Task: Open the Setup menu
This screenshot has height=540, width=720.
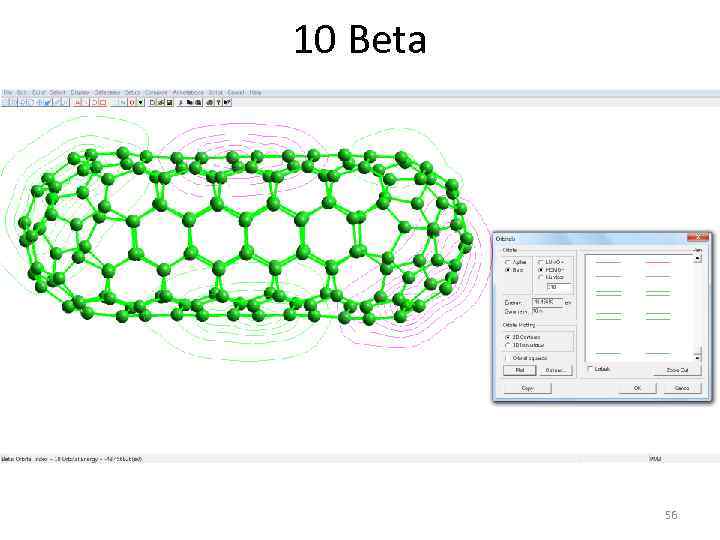Action: (x=132, y=93)
